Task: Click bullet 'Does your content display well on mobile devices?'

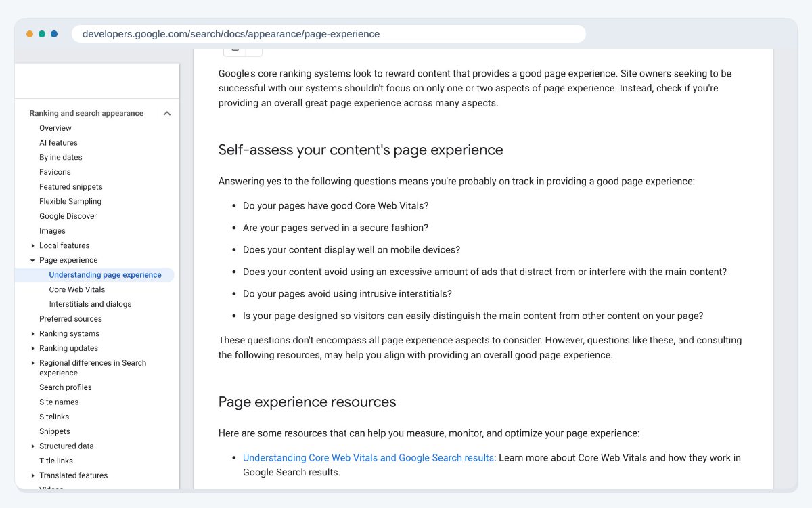Action: click(x=351, y=250)
